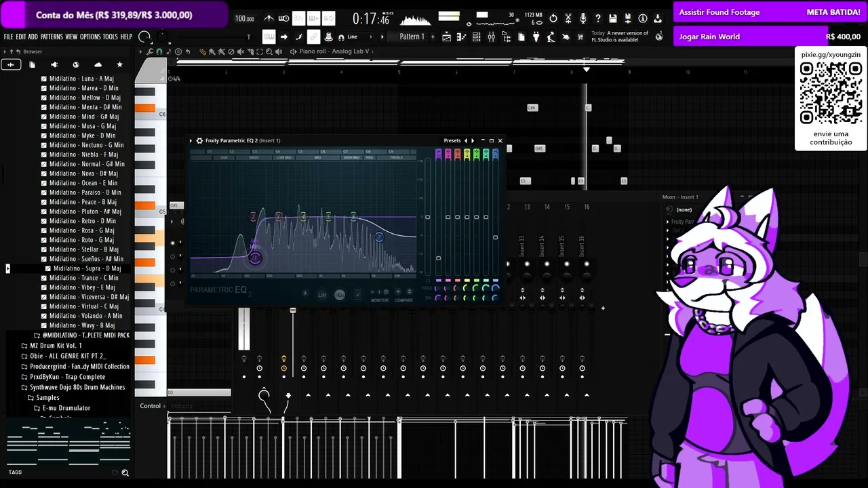
Task: Click the band 7 blue level slider
Action: (x=495, y=237)
